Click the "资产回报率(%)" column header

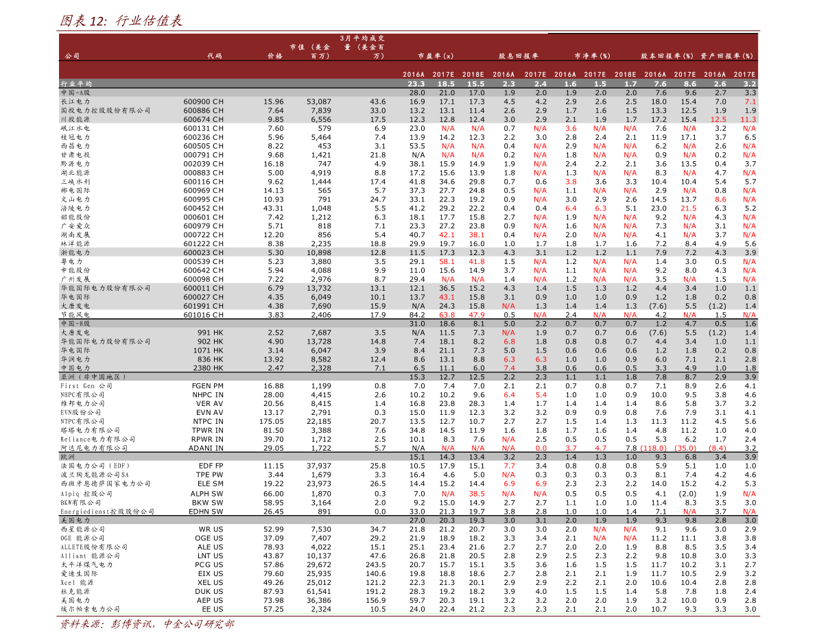point(727,56)
